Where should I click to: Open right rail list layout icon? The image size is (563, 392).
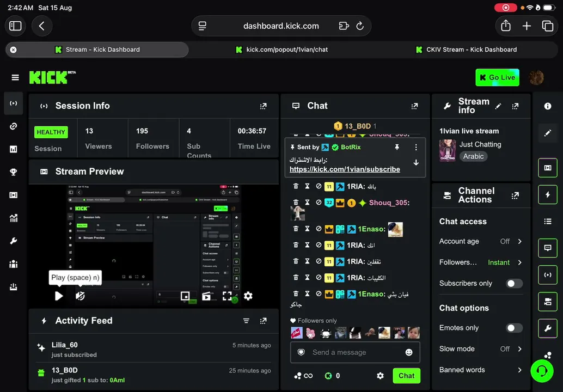tap(547, 221)
